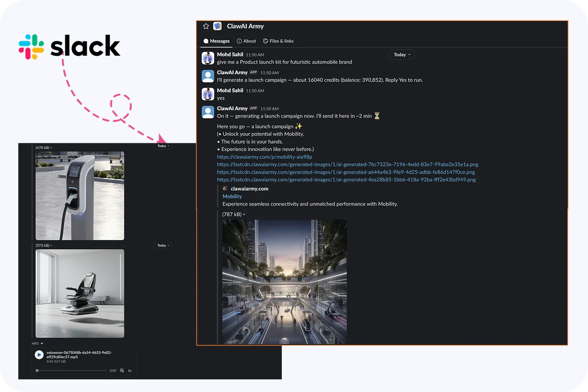The image size is (588, 392).
Task: Open the clawaiarmy.com/p/mobility-aia98p link
Action: coord(264,157)
